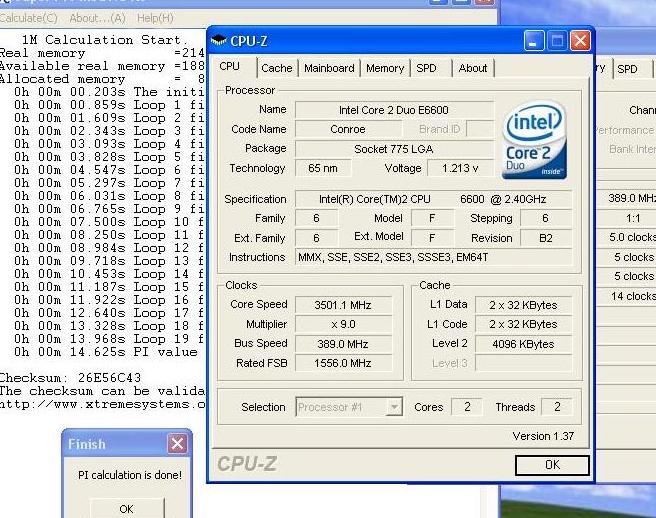This screenshot has width=656, height=518.
Task: Click the Version 1.37 label
Action: pos(543,436)
